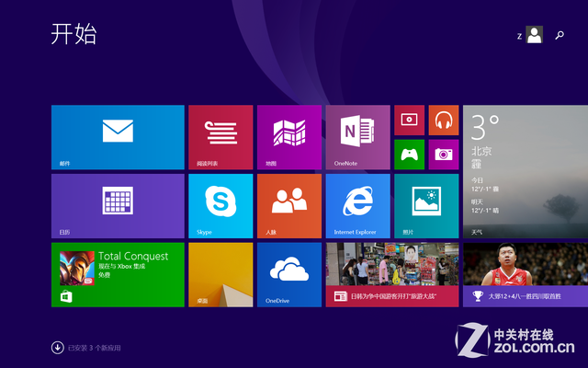Launch the Skype tile

pos(220,206)
